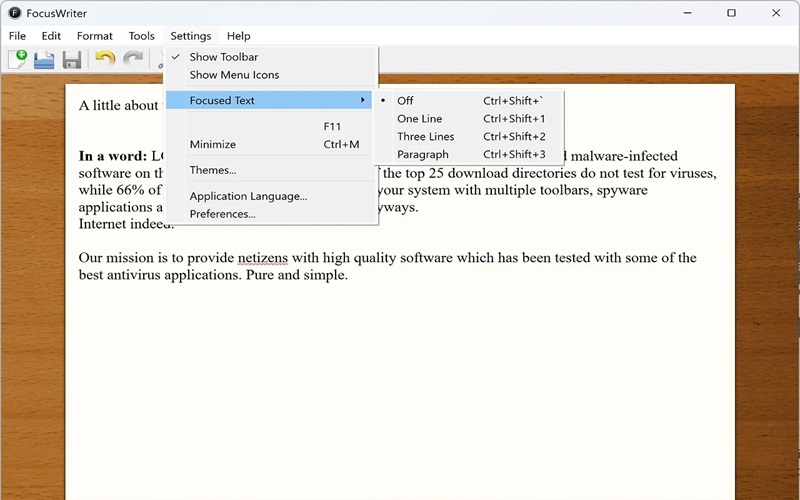The height and width of the screenshot is (500, 800).
Task: Choose Three Lines focused text mode
Action: [468, 136]
